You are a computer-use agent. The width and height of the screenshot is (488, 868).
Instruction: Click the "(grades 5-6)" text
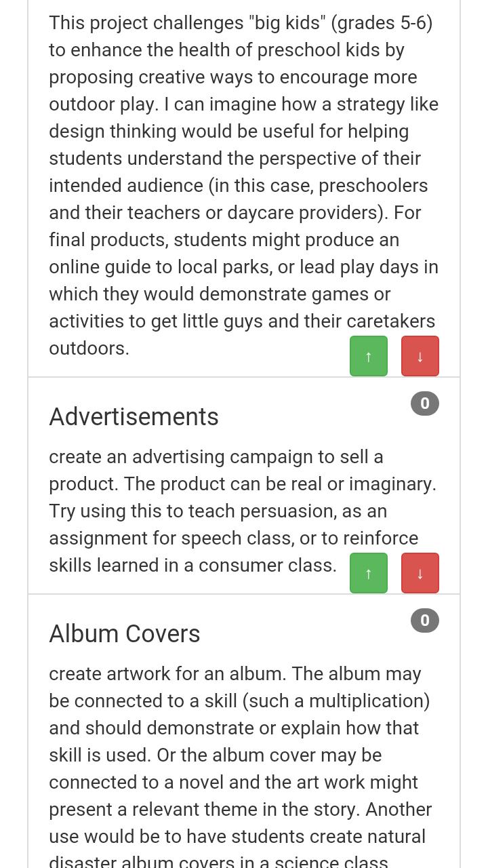[x=382, y=23]
